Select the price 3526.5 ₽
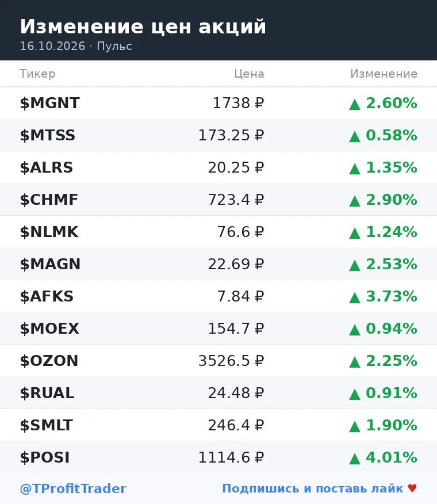This screenshot has height=504, width=437. [231, 361]
